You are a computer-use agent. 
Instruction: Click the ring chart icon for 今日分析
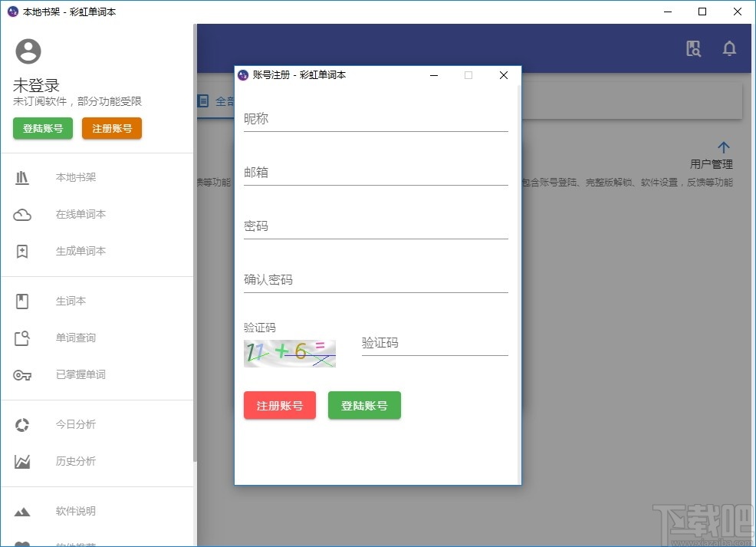22,425
